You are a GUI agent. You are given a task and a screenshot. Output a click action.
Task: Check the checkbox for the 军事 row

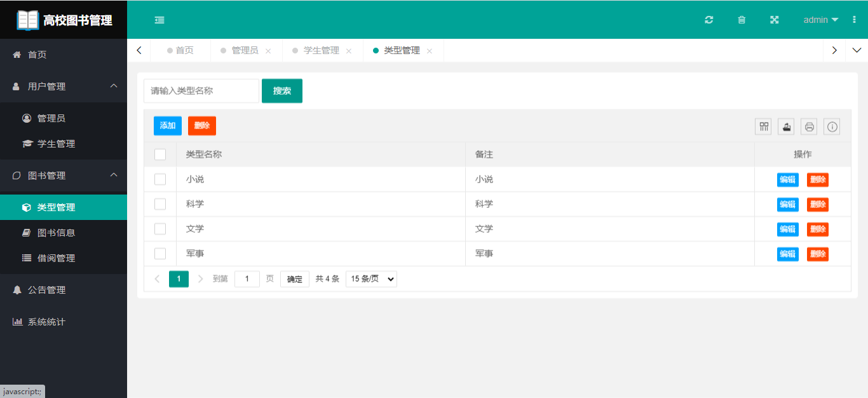point(160,254)
